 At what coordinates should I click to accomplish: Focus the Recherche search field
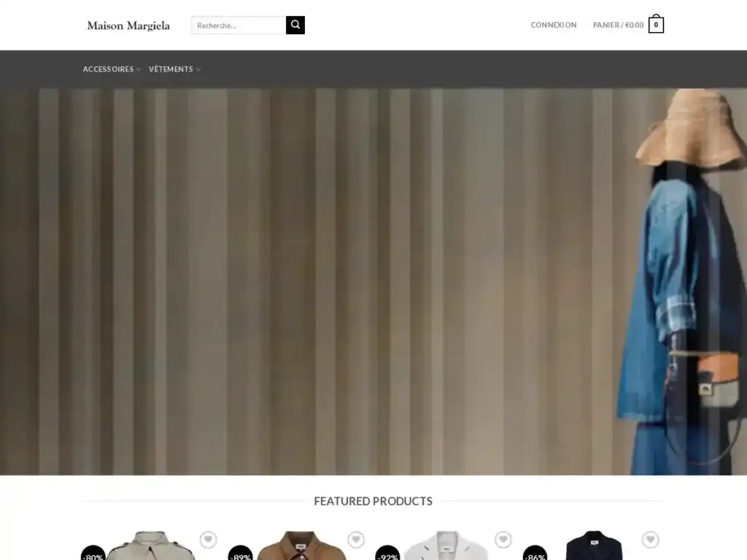pyautogui.click(x=239, y=26)
